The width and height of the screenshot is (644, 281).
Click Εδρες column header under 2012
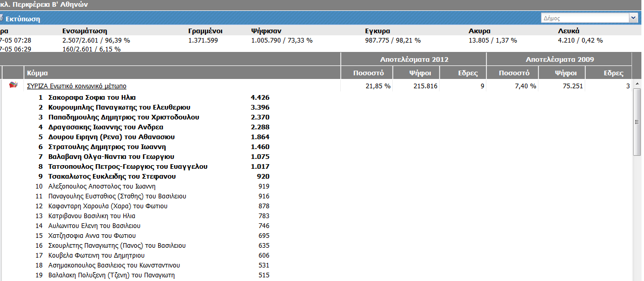(x=466, y=73)
